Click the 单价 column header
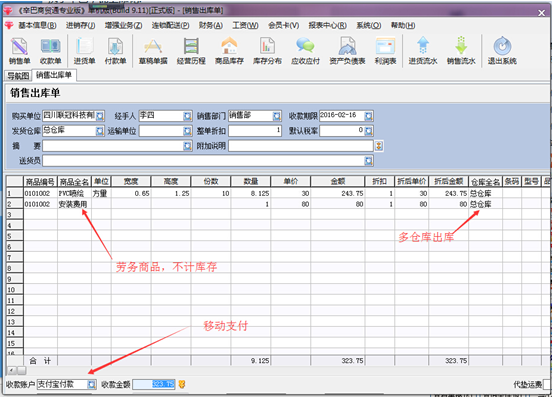This screenshot has height=399, width=552. (x=290, y=181)
